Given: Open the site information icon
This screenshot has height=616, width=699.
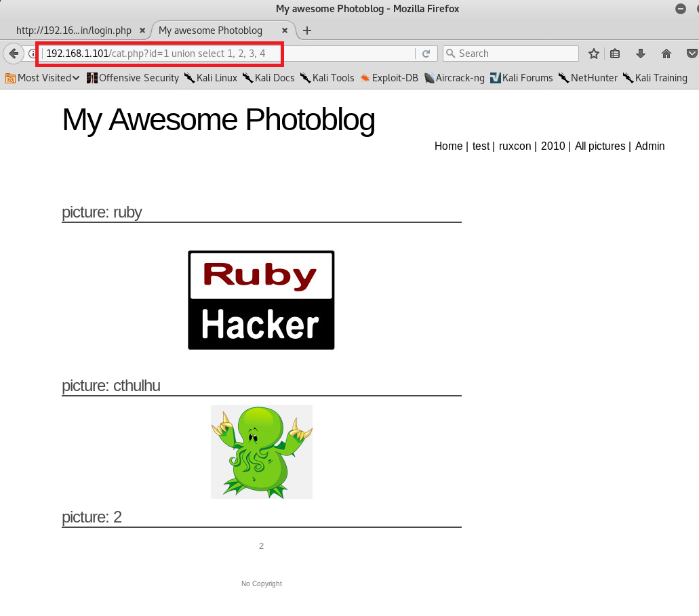Looking at the screenshot, I should pos(32,54).
